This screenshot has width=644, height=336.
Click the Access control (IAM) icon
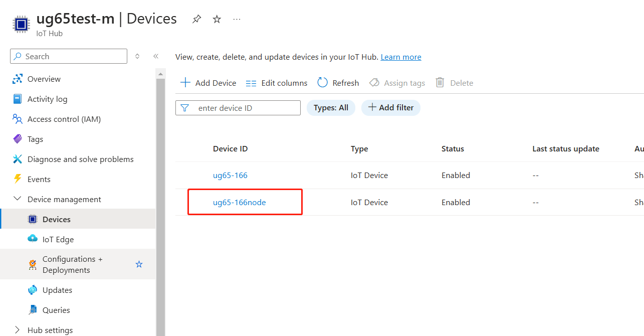coord(18,119)
